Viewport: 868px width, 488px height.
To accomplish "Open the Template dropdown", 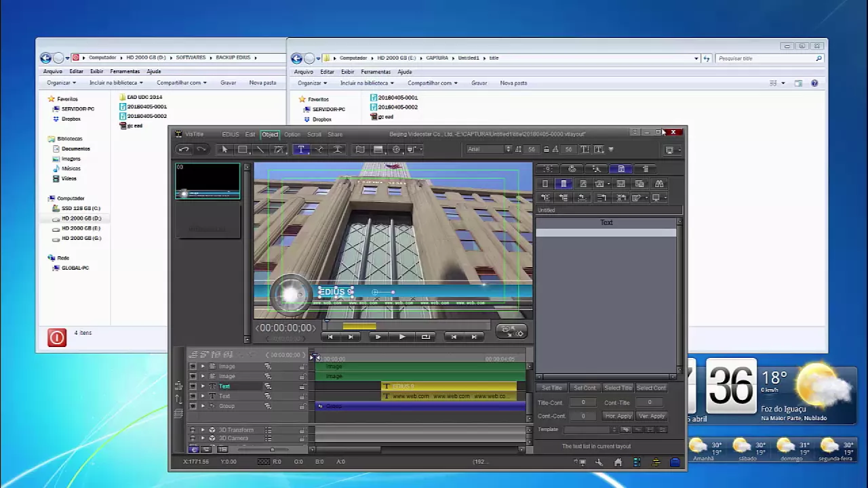I will click(591, 430).
